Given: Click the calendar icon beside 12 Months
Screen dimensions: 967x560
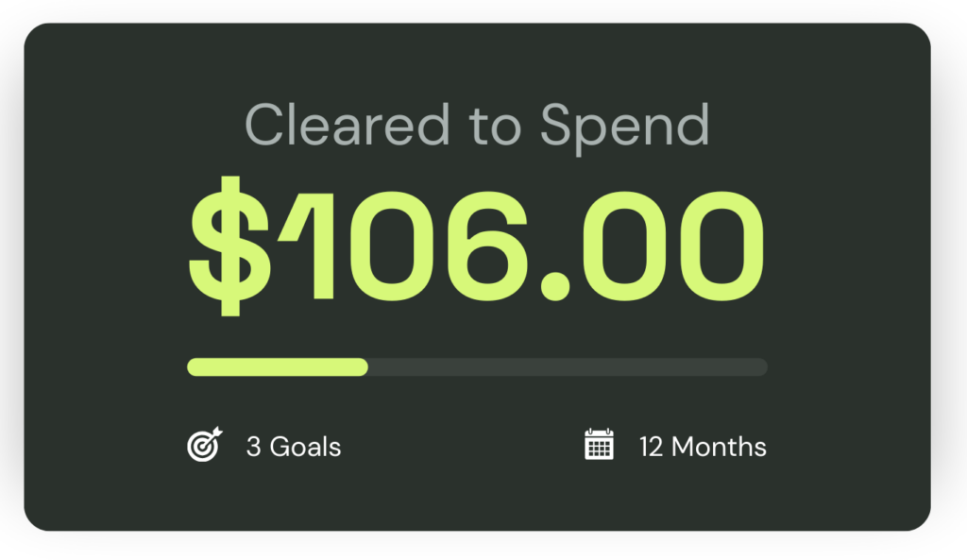Looking at the screenshot, I should pos(600,445).
